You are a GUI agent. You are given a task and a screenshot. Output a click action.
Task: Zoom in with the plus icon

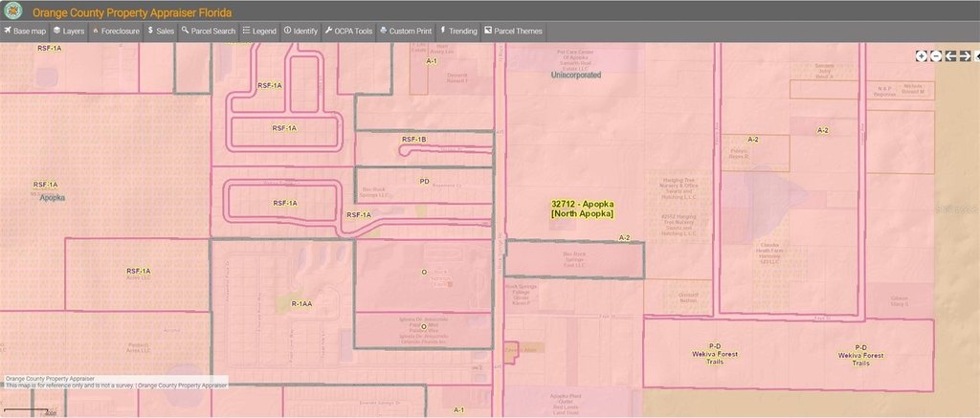(922, 56)
